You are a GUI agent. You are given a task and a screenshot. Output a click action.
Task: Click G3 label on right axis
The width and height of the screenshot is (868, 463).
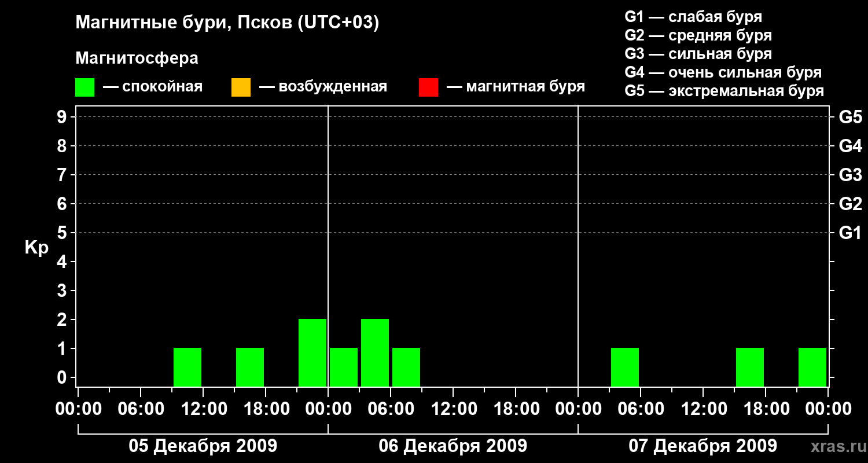pos(850,175)
